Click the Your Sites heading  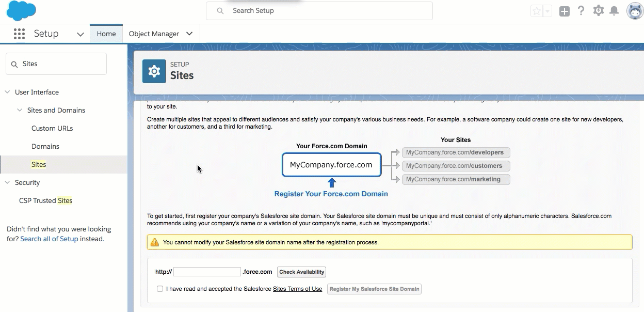[x=456, y=140]
